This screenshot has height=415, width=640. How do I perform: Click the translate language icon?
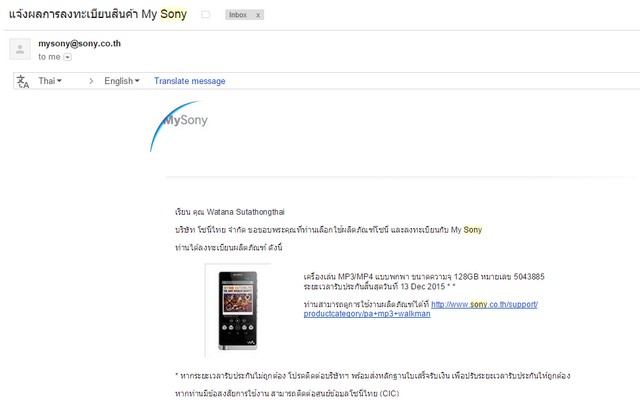23,81
